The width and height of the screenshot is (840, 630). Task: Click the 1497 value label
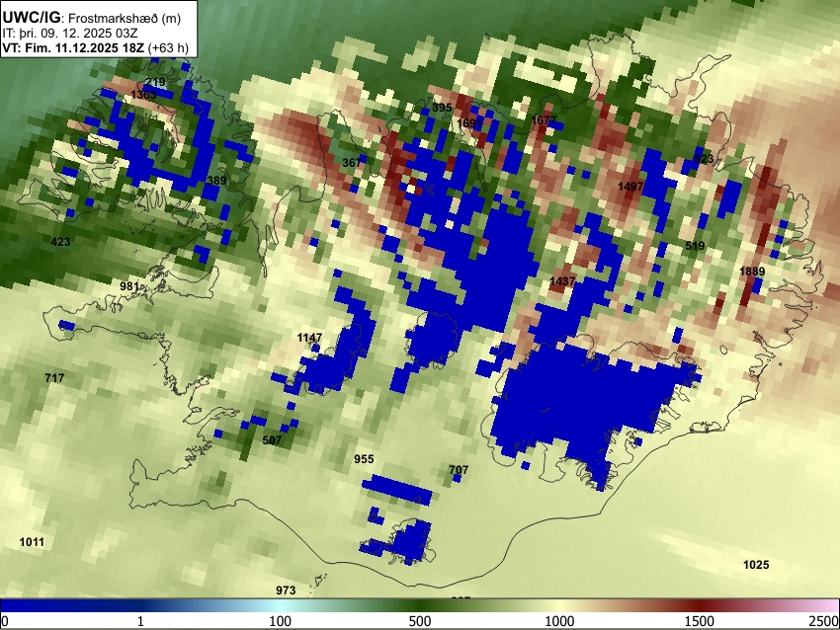coord(630,187)
